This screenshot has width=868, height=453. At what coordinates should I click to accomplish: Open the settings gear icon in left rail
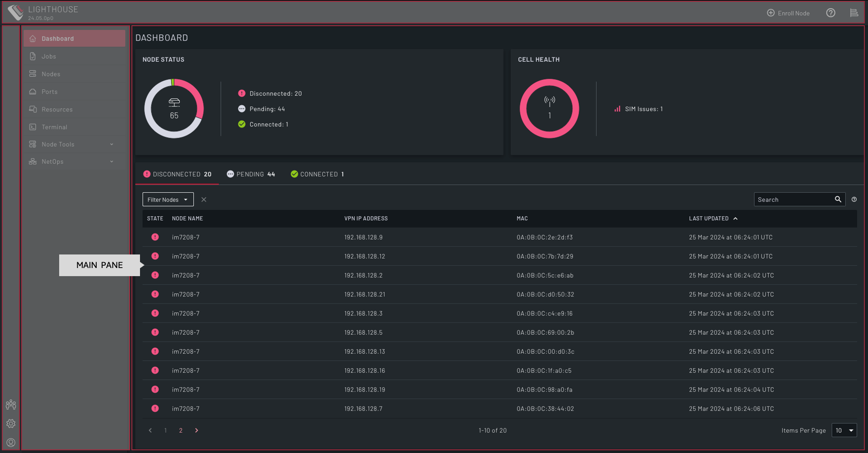11,424
